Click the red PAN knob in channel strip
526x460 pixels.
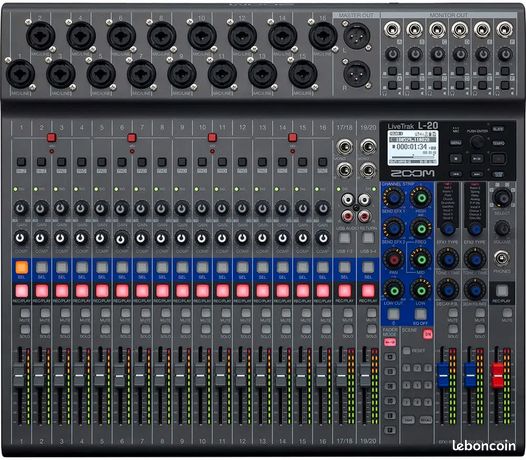(393, 259)
